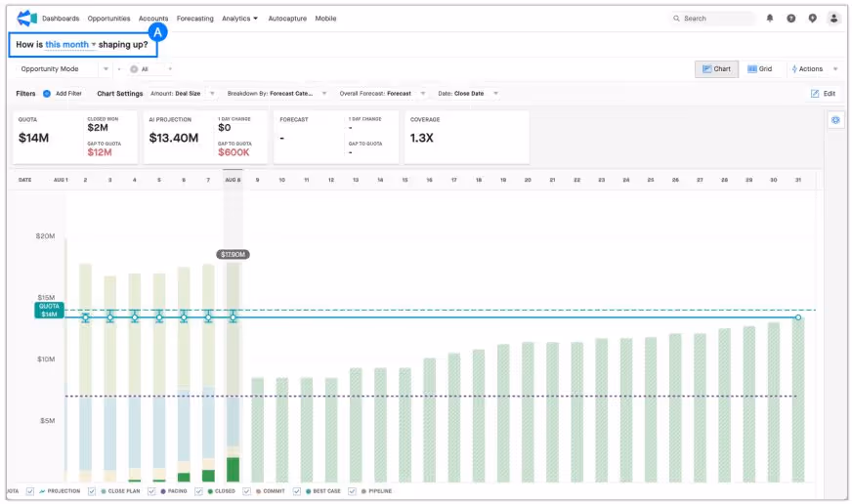Click the Gap to Quota $600K value
Screen dimensions: 852x504
pos(234,152)
